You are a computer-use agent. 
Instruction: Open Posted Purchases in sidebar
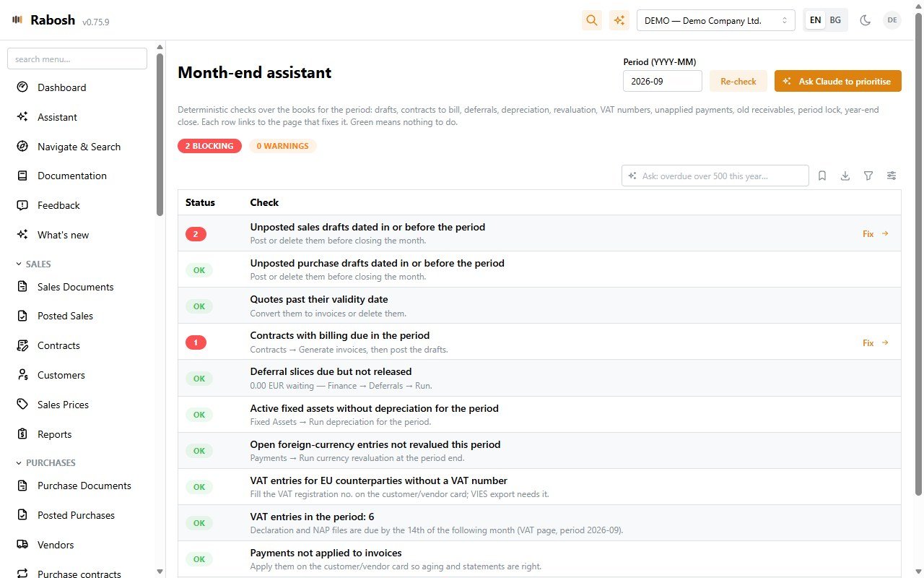click(77, 515)
